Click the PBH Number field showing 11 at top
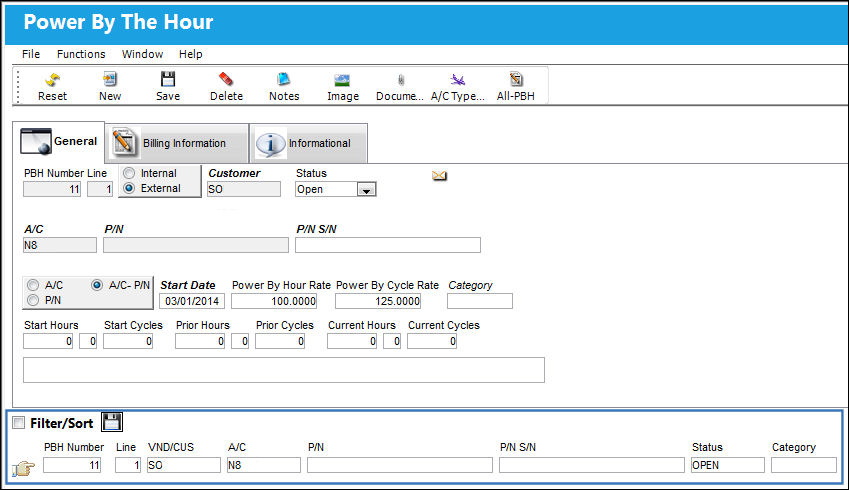This screenshot has height=490, width=849. pos(52,189)
